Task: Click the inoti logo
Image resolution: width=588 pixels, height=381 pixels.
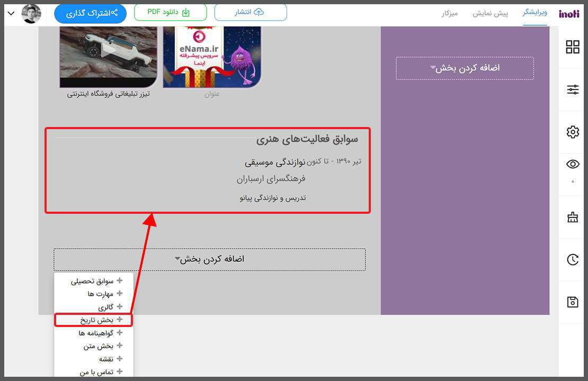Action: click(569, 13)
